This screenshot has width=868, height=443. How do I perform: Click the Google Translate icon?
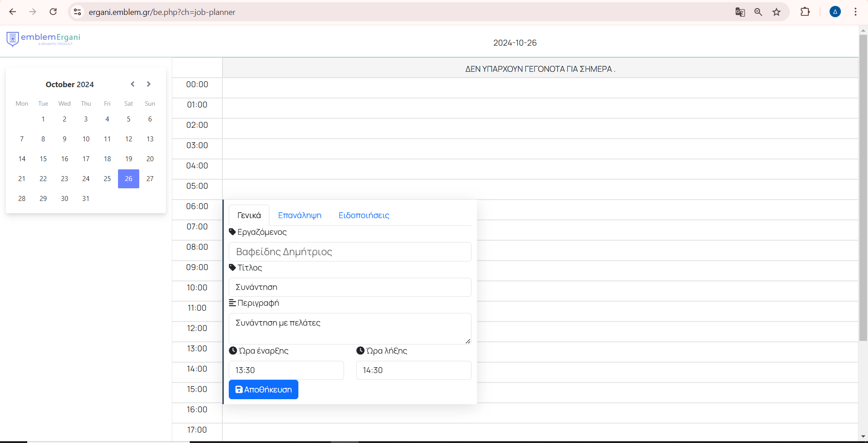(x=740, y=12)
